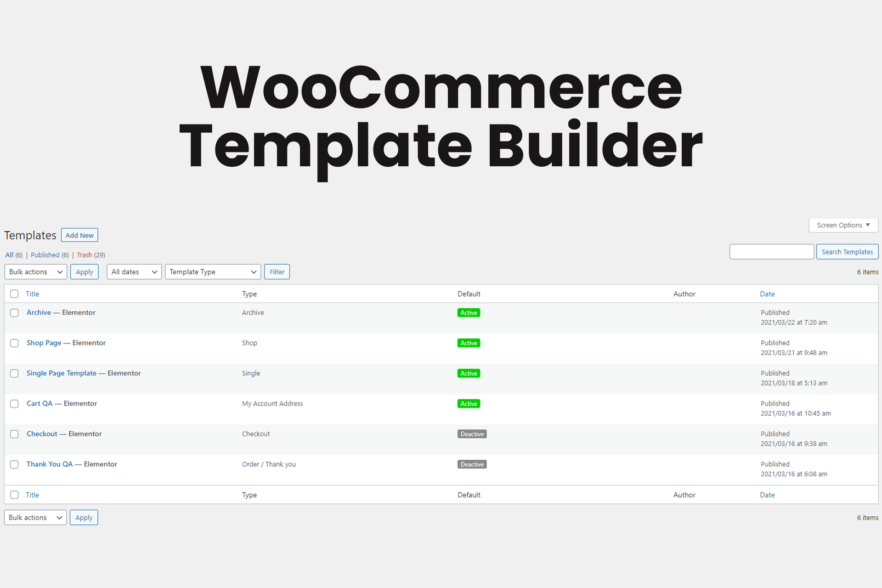Image resolution: width=882 pixels, height=588 pixels.
Task: Toggle the checkbox next to Archive template
Action: (x=15, y=312)
